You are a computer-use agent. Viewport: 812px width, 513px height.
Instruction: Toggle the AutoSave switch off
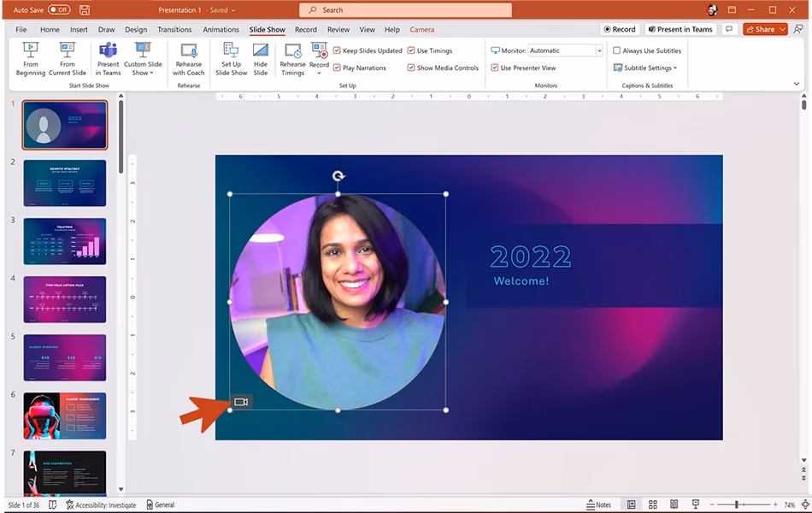tap(58, 9)
